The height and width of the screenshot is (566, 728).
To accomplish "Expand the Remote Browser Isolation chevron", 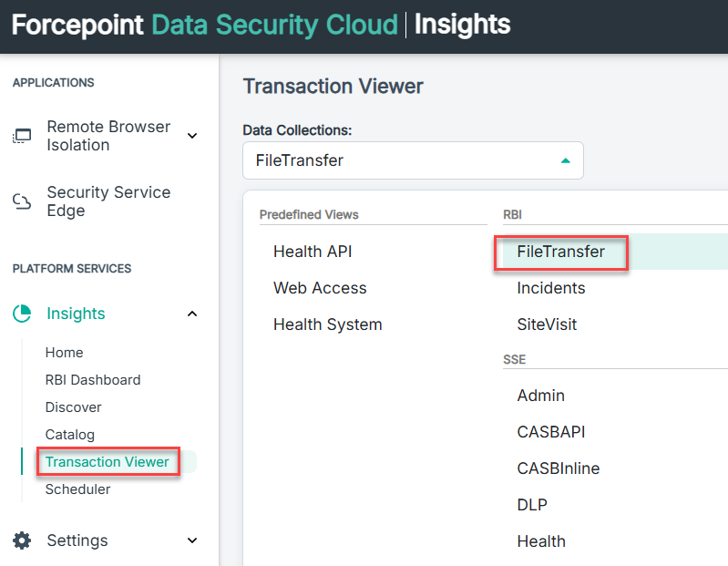I will click(x=192, y=136).
